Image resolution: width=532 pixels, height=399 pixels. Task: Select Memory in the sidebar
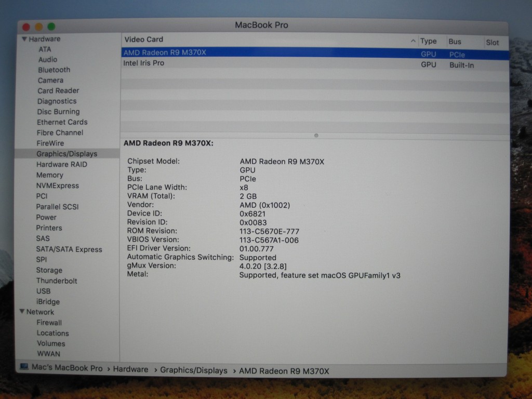coord(49,175)
